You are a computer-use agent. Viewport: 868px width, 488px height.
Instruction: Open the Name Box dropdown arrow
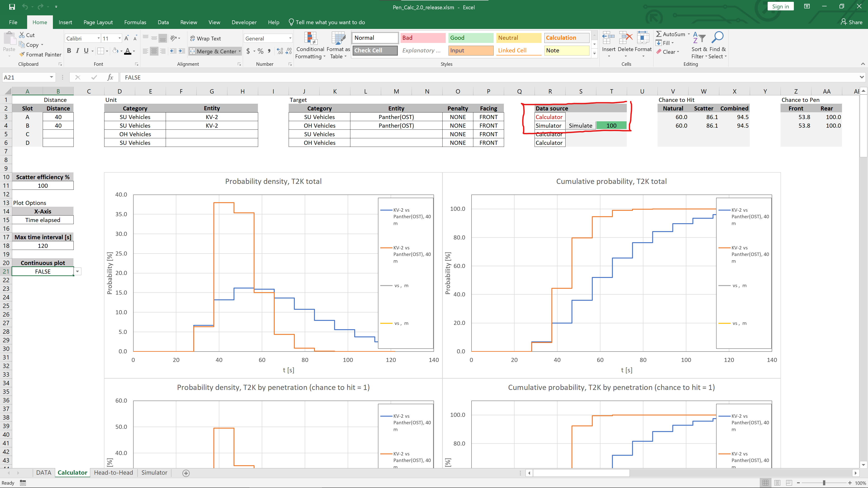pyautogui.click(x=51, y=77)
